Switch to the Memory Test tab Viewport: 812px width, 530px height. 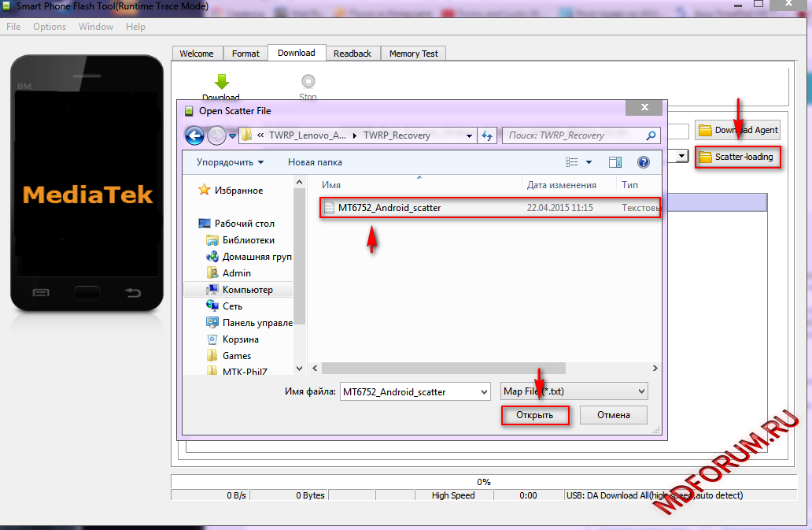(413, 54)
